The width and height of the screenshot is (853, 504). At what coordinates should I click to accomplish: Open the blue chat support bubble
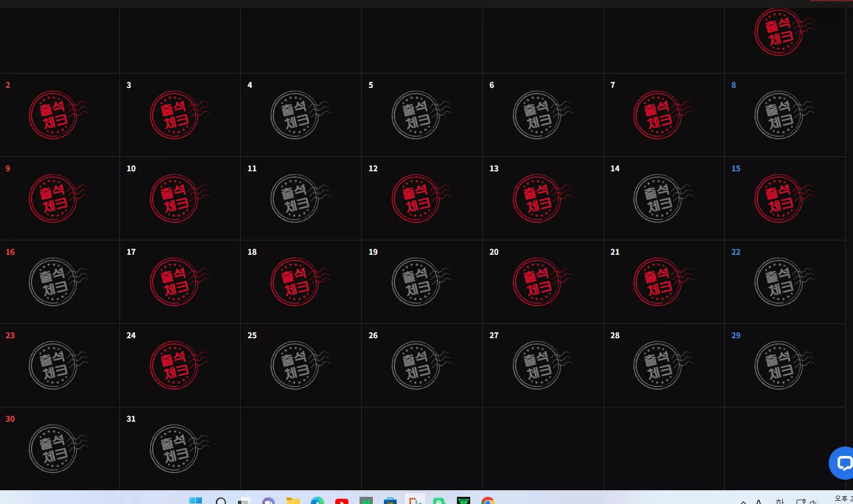(841, 463)
